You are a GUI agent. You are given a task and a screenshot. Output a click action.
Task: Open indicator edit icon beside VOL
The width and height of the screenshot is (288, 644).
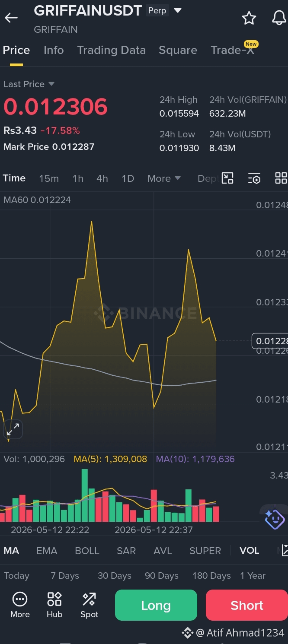(x=284, y=550)
